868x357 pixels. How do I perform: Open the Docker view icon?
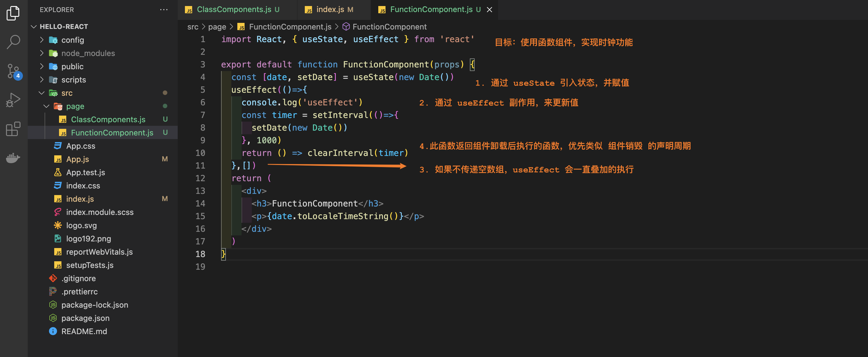tap(13, 158)
